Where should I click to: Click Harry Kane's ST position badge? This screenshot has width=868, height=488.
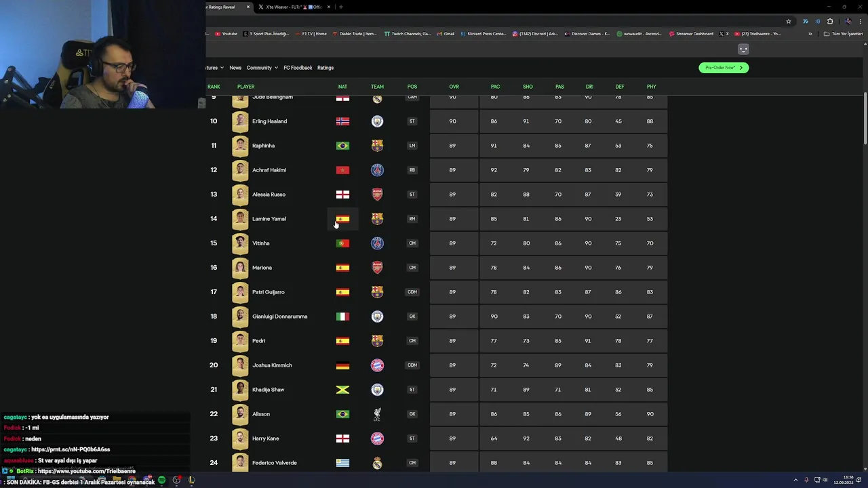412,439
